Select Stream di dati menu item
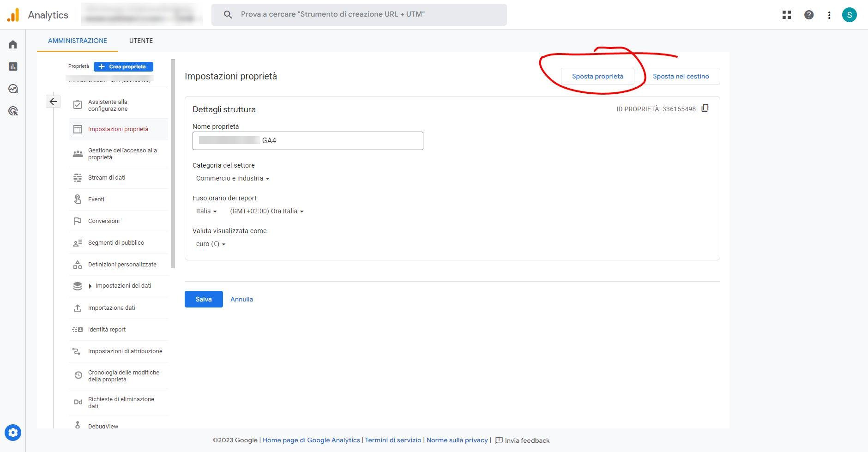868x452 pixels. tap(107, 178)
